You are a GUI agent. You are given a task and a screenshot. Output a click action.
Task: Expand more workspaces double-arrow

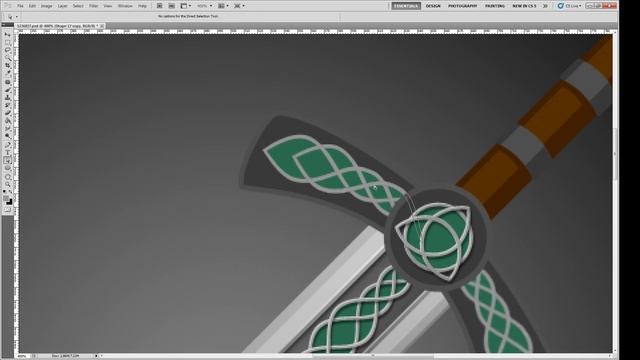click(x=545, y=6)
